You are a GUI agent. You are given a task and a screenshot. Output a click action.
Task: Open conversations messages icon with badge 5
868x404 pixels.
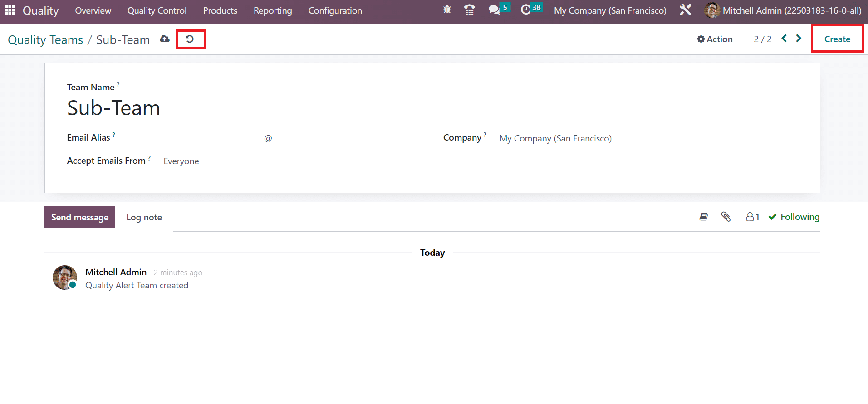(499, 9)
